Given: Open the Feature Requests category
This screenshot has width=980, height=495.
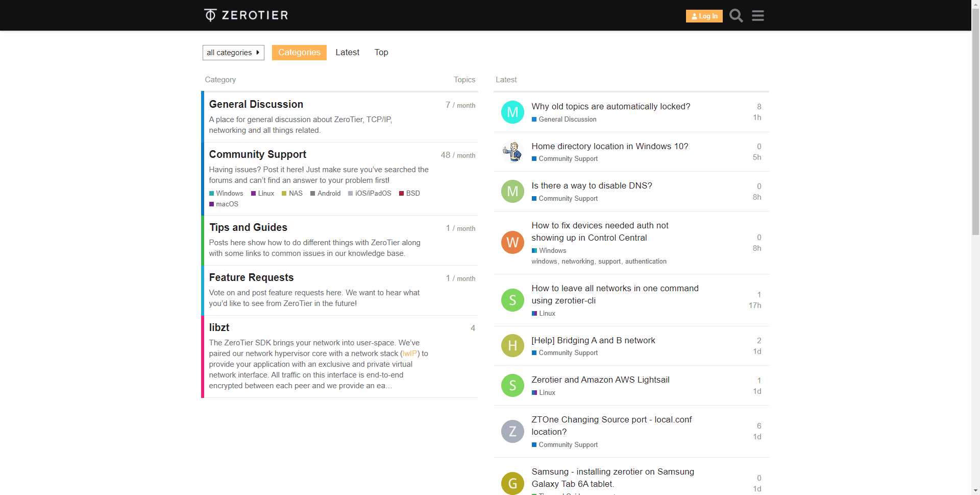Looking at the screenshot, I should point(251,277).
